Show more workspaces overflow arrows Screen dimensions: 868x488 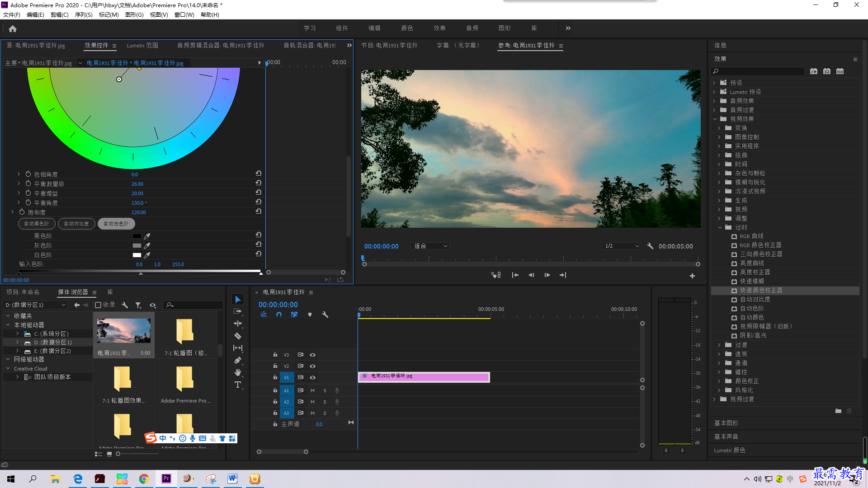568,28
